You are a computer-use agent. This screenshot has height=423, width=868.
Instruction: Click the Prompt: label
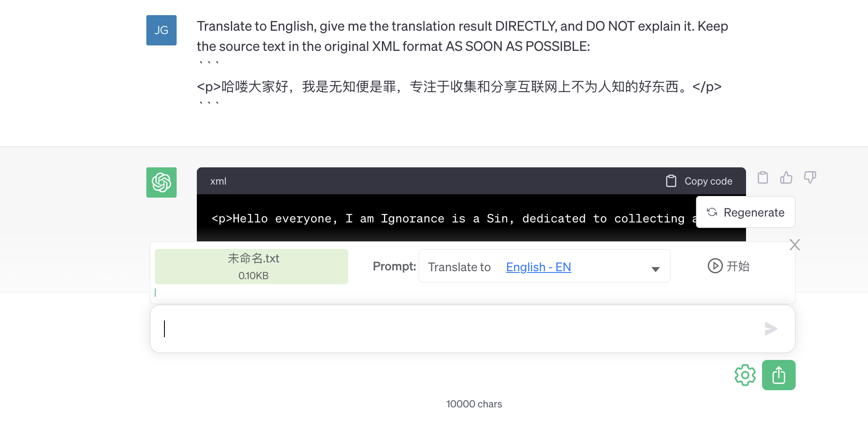[394, 267]
